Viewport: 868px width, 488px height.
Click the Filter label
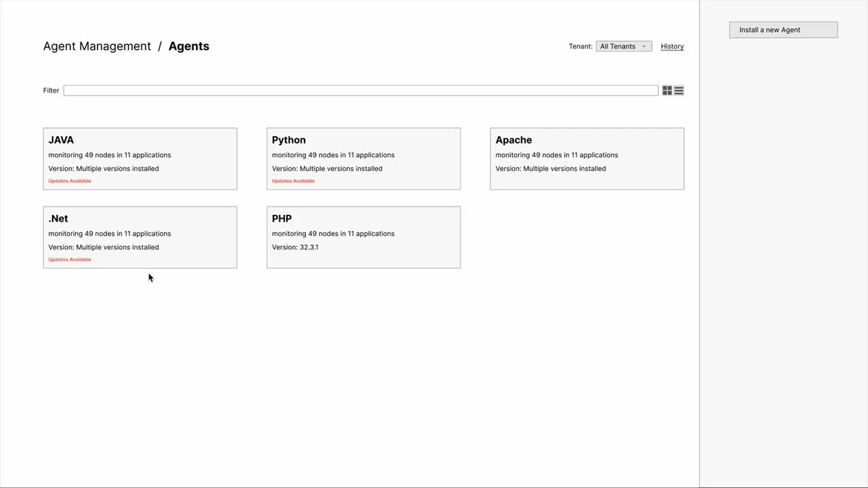click(51, 91)
